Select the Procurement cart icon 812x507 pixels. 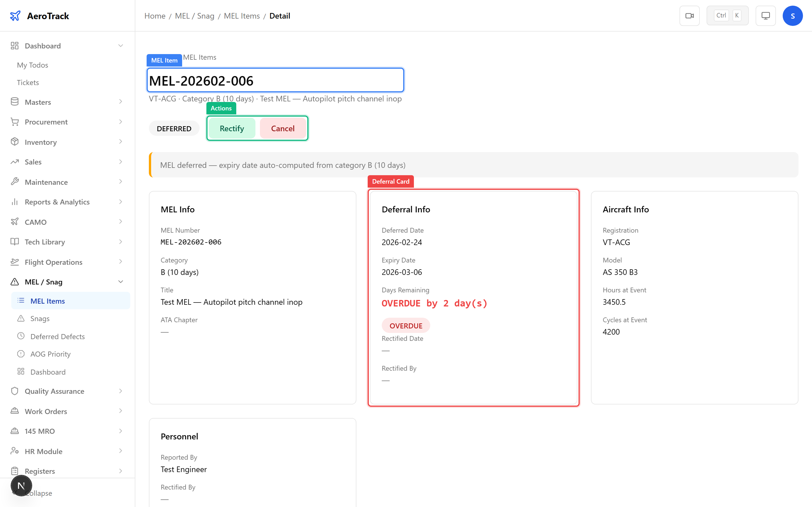[x=15, y=122]
